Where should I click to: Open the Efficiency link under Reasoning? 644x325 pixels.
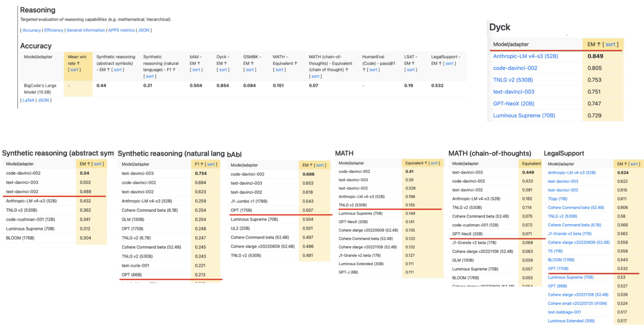[x=53, y=30]
